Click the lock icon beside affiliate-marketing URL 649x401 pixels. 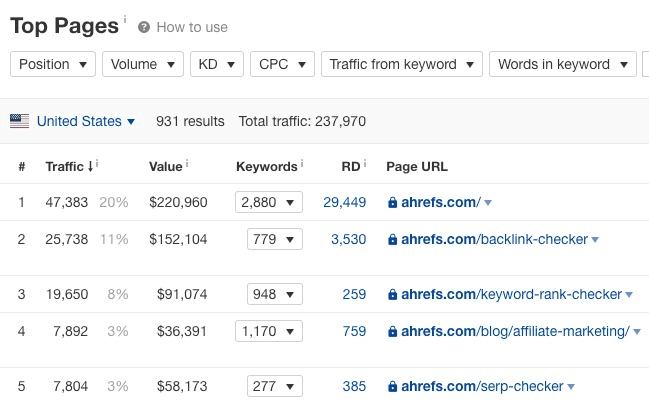pyautogui.click(x=392, y=331)
